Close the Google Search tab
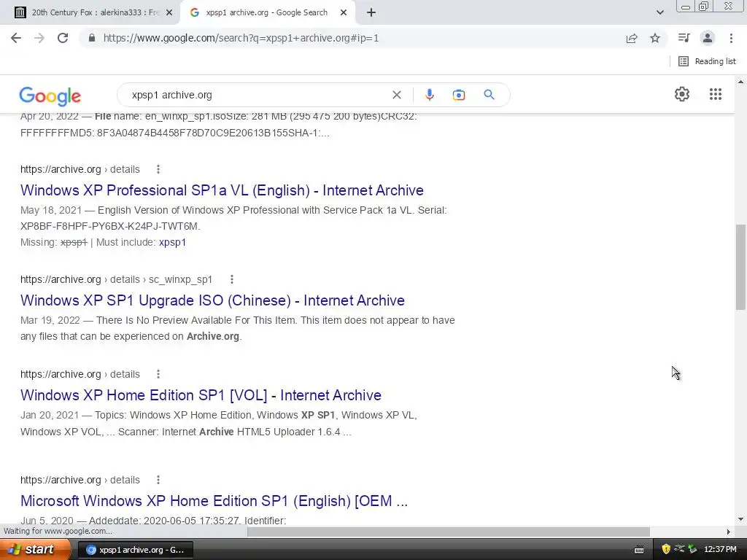The height and width of the screenshot is (560, 747). (344, 13)
